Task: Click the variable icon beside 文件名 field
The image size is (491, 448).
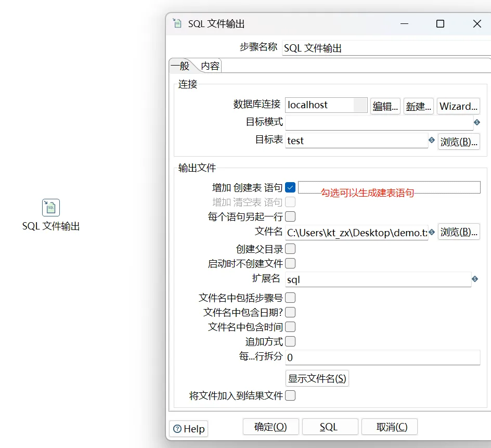Action: (x=431, y=232)
